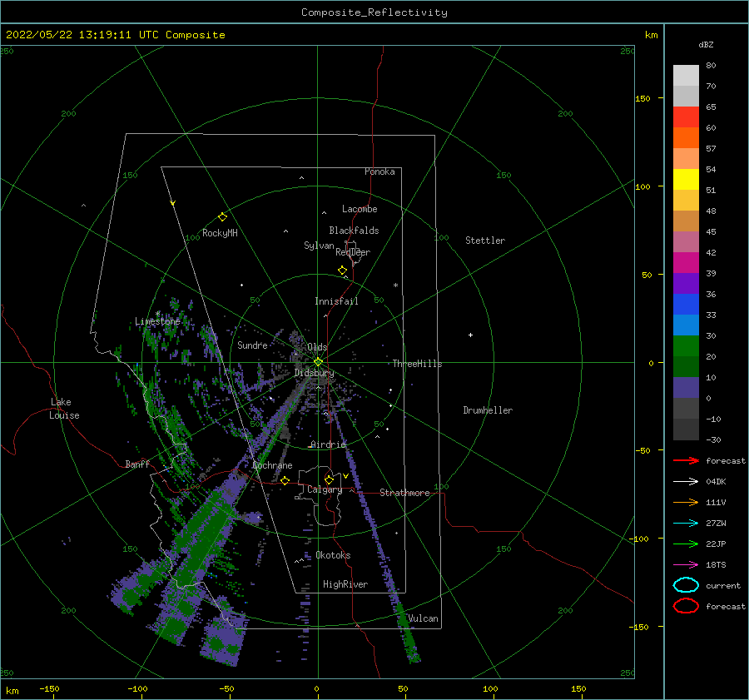Image resolution: width=749 pixels, height=700 pixels.
Task: Click the HighRiver label
Action: click(345, 584)
